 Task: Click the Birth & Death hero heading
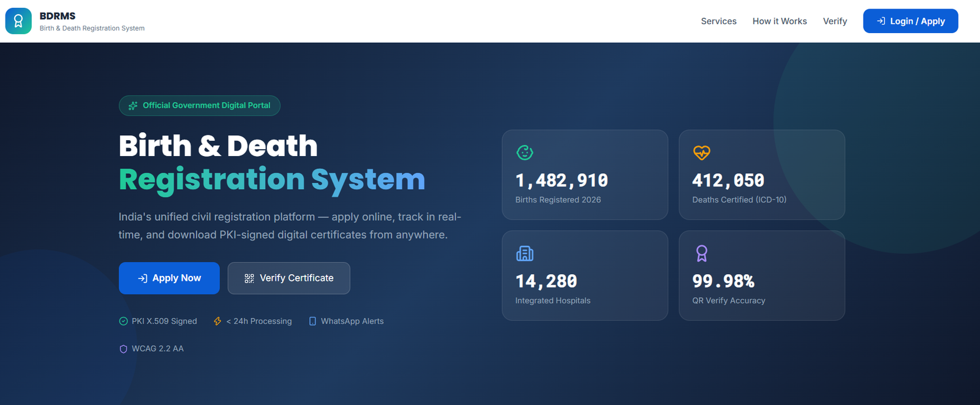tap(218, 146)
